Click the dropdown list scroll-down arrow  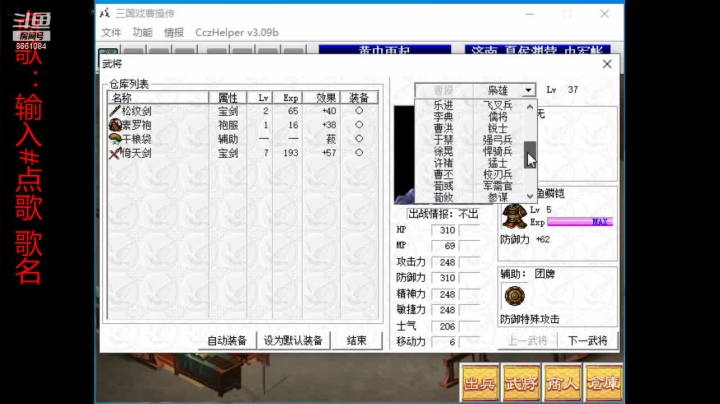[530, 196]
